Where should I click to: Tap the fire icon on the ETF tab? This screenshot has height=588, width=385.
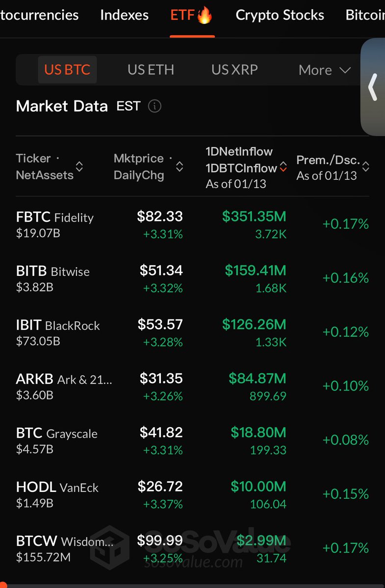[205, 15]
